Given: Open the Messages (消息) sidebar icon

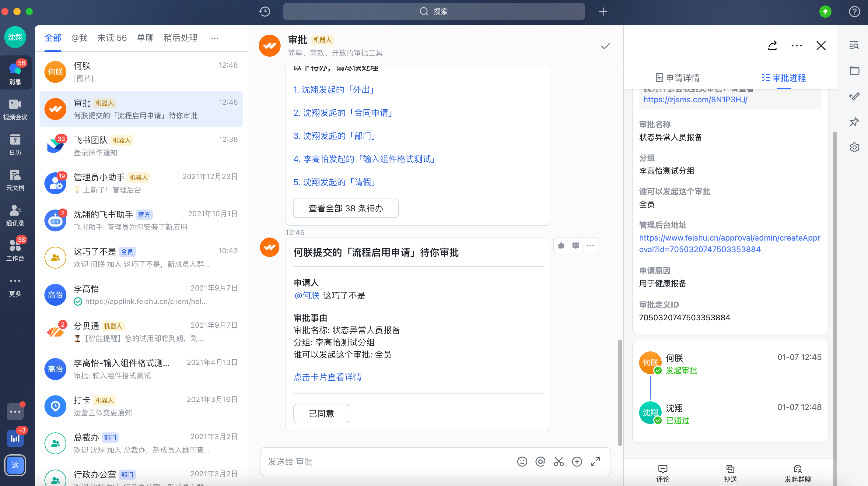Looking at the screenshot, I should (15, 72).
